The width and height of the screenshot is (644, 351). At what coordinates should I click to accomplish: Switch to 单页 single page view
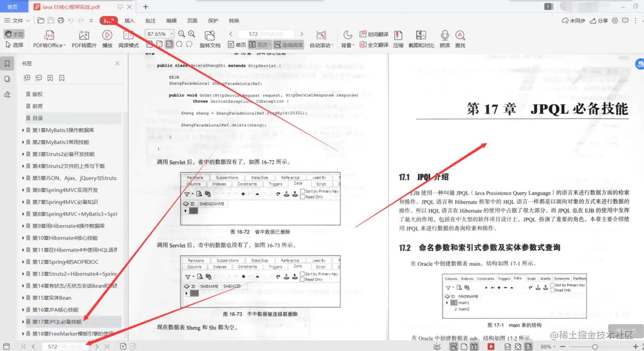pos(237,45)
